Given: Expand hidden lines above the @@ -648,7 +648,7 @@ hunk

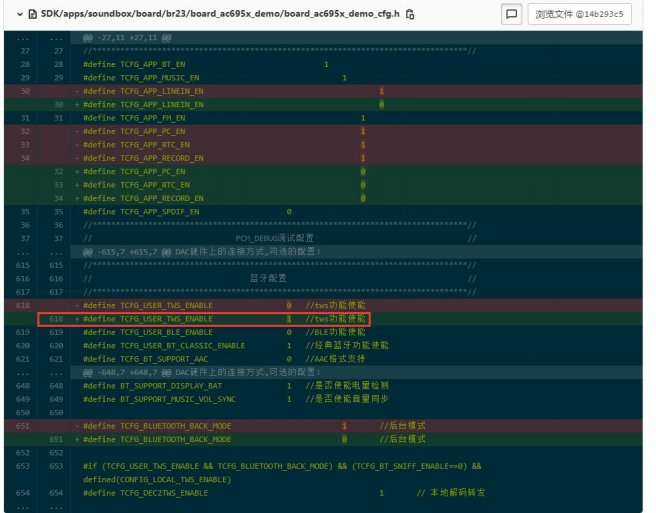Looking at the screenshot, I should point(38,373).
